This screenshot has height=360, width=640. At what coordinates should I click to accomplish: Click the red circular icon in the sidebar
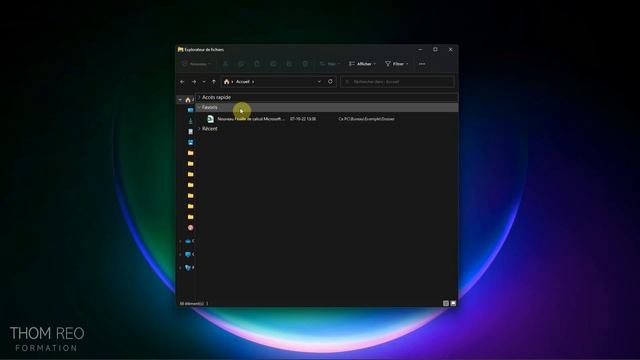(x=191, y=228)
